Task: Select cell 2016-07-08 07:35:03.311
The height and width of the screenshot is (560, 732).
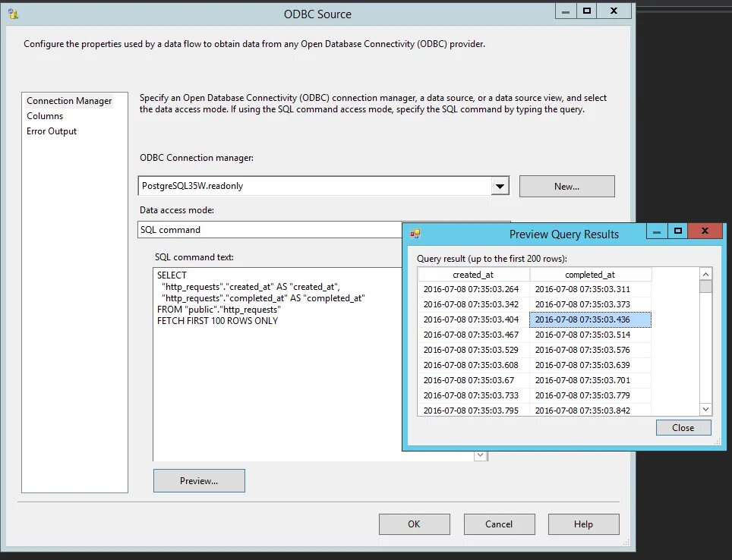Action: click(590, 289)
